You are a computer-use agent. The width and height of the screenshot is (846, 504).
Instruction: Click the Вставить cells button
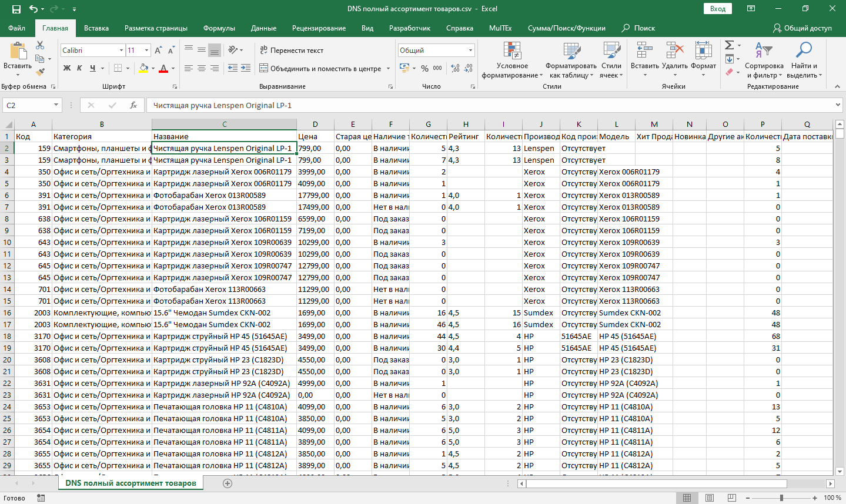(645, 60)
